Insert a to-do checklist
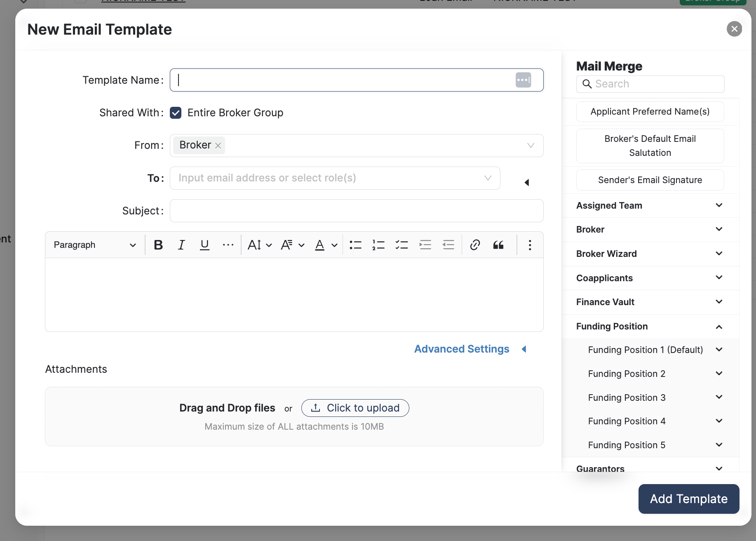Image resolution: width=756 pixels, height=541 pixels. 401,245
